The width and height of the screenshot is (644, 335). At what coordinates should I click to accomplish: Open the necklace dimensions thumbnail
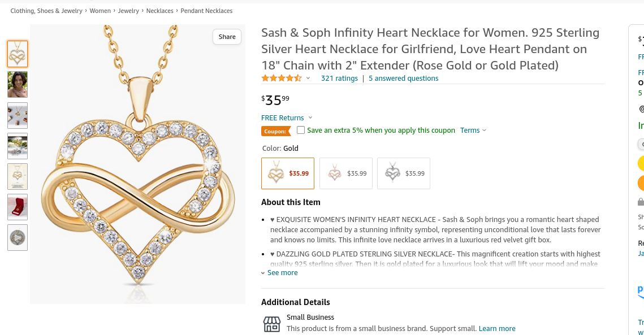[18, 176]
